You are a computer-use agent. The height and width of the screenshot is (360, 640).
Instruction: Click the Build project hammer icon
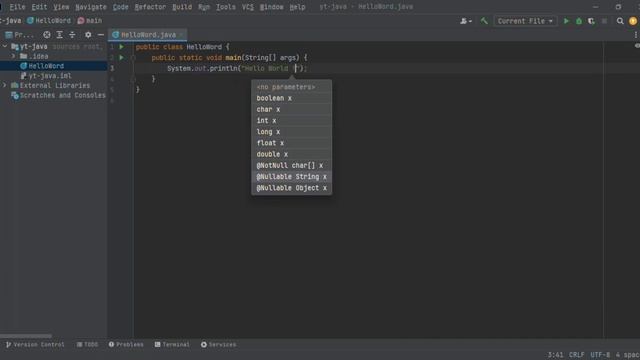[484, 21]
